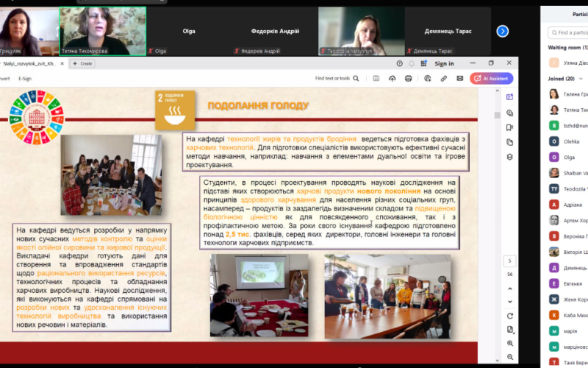
Task: Open the E-Sign menu
Action: (x=25, y=79)
